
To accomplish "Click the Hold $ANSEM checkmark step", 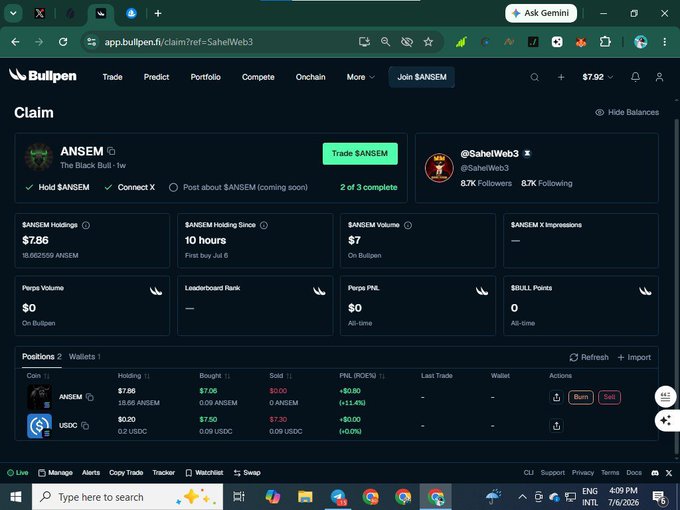I will point(57,187).
